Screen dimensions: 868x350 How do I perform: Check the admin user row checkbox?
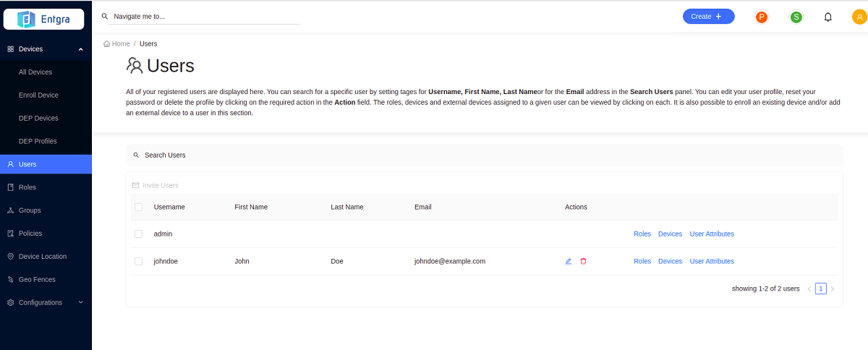139,234
